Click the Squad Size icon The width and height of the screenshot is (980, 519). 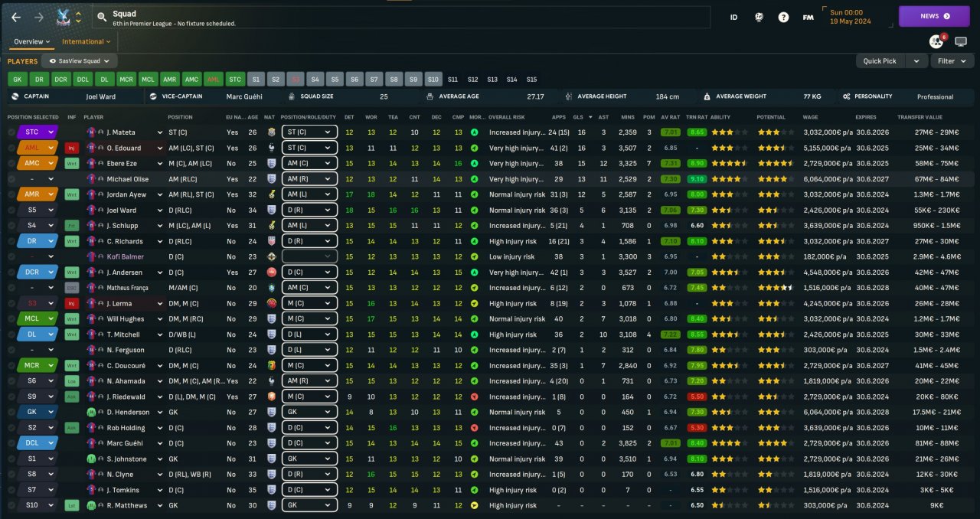coord(292,96)
